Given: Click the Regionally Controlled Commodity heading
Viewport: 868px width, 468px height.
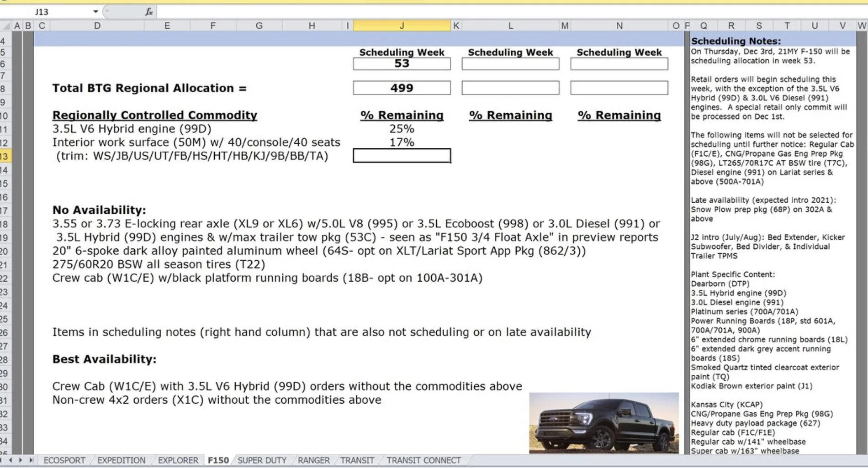Looking at the screenshot, I should click(x=154, y=115).
